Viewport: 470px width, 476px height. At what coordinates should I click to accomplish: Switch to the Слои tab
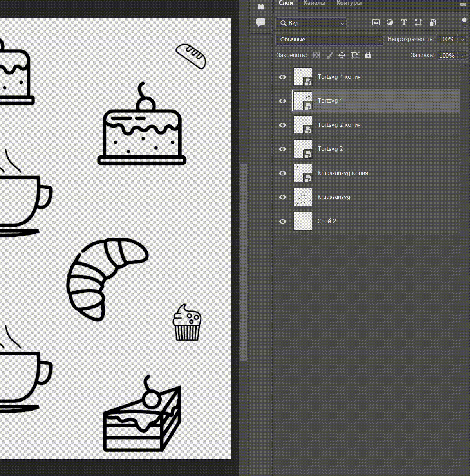(286, 3)
